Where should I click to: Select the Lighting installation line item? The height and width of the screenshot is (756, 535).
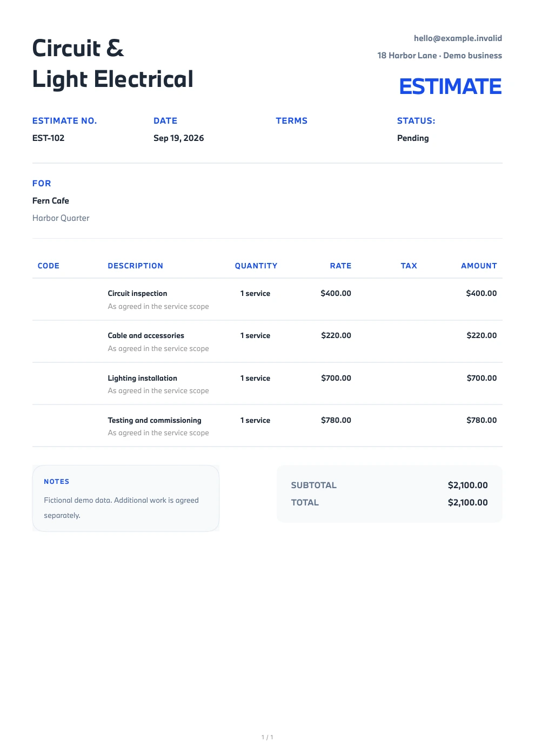click(143, 378)
